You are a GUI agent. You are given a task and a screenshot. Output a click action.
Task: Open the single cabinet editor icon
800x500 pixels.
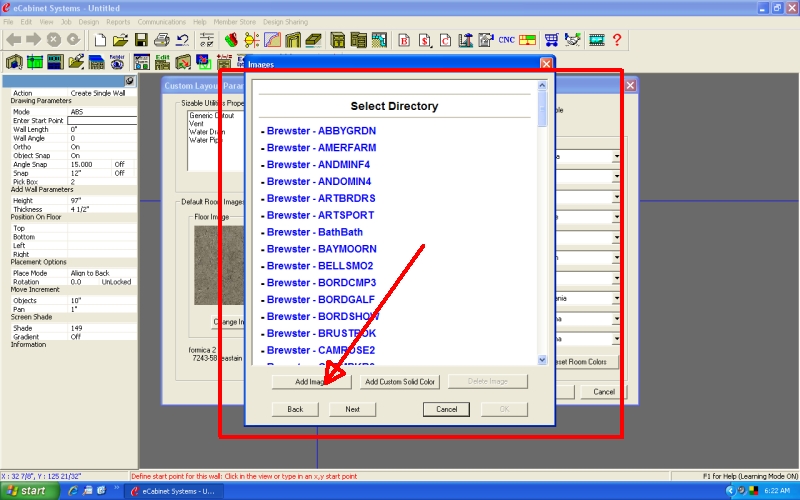click(337, 40)
